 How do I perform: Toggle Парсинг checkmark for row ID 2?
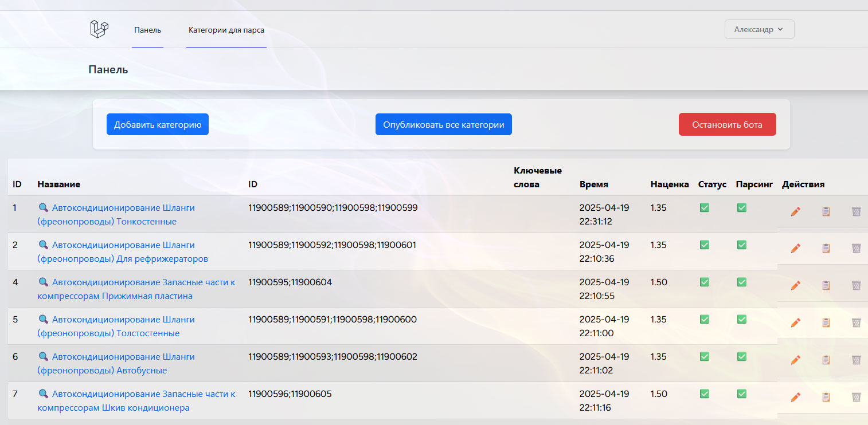pyautogui.click(x=741, y=245)
